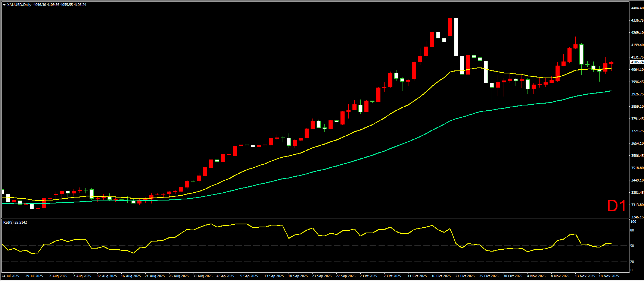Click the XAUUSD,Daily chart title text
644x281 pixels.
click(19, 5)
